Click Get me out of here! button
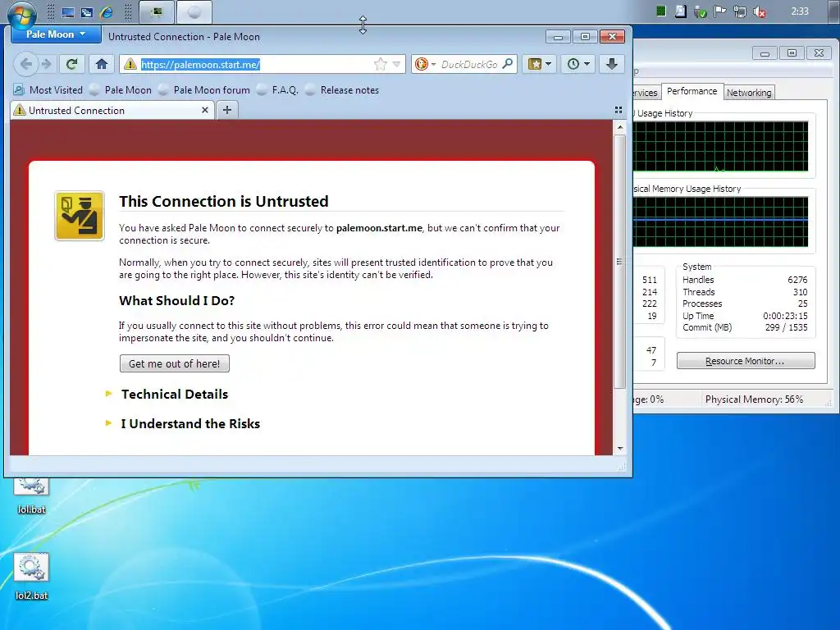The width and height of the screenshot is (840, 630). click(x=175, y=363)
